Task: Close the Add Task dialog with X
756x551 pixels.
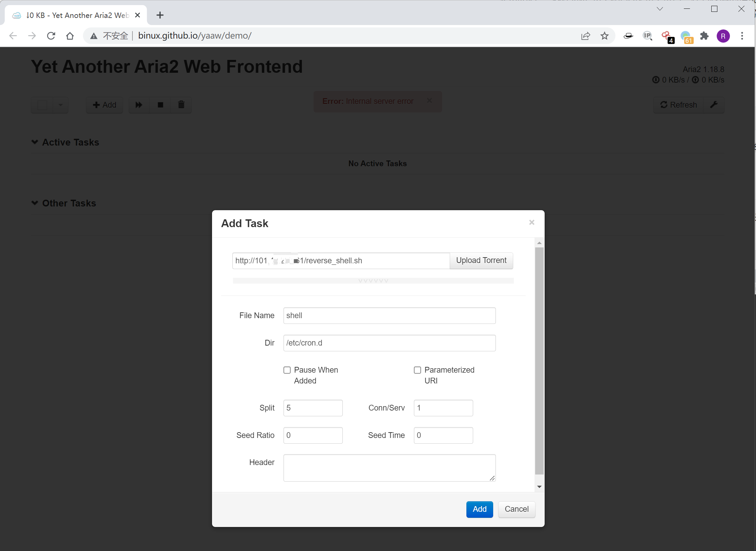Action: pos(531,222)
